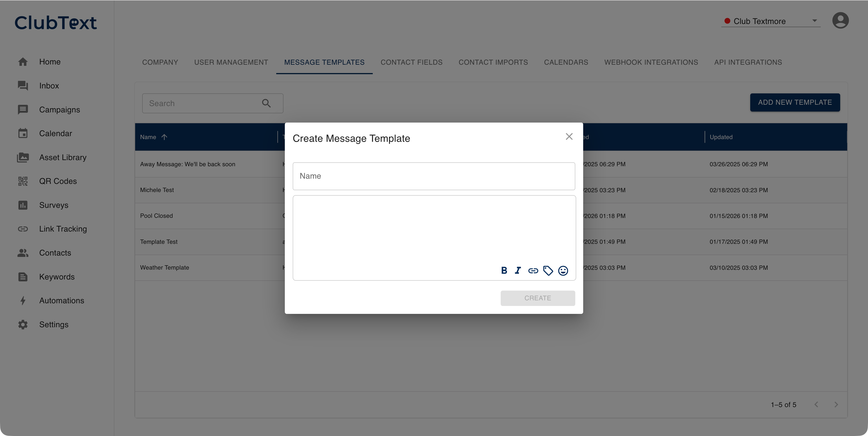Switch to the API Integrations tab
This screenshot has width=868, height=436.
748,62
